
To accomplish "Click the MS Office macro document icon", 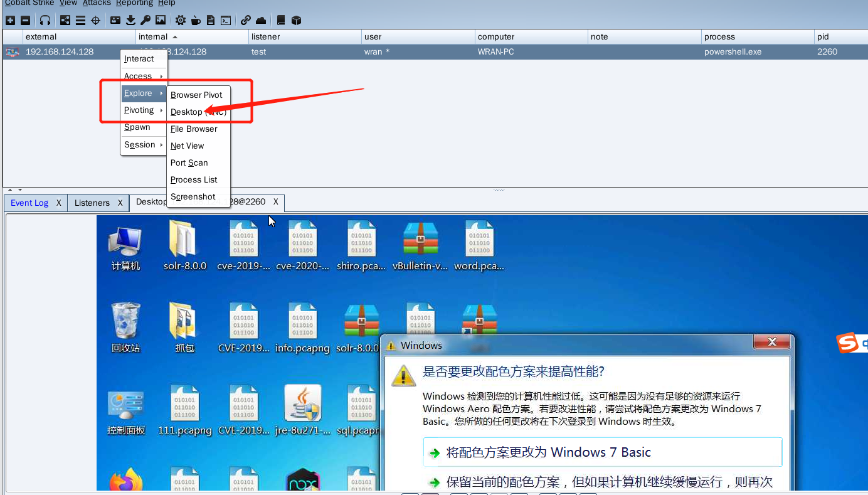I will (x=211, y=20).
